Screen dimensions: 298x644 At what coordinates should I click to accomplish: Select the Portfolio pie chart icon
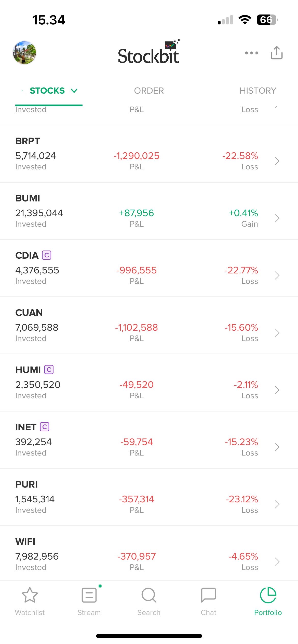[268, 595]
